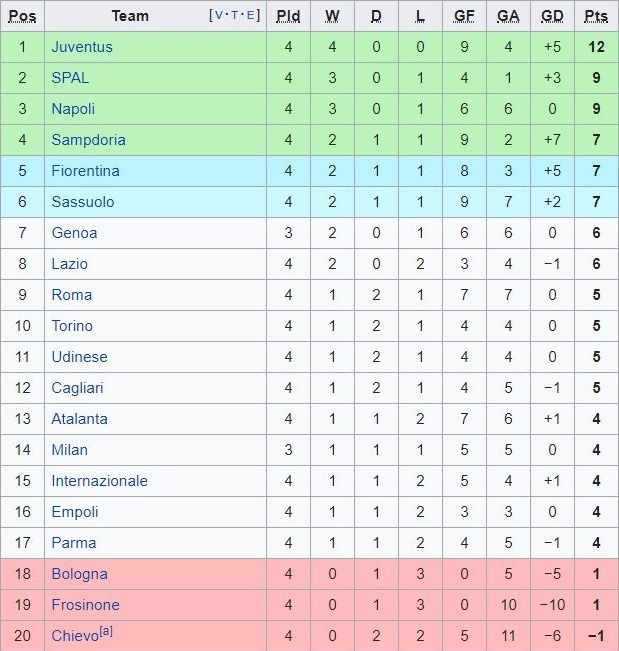
Task: Click the Lazio link
Action: pyautogui.click(x=69, y=264)
